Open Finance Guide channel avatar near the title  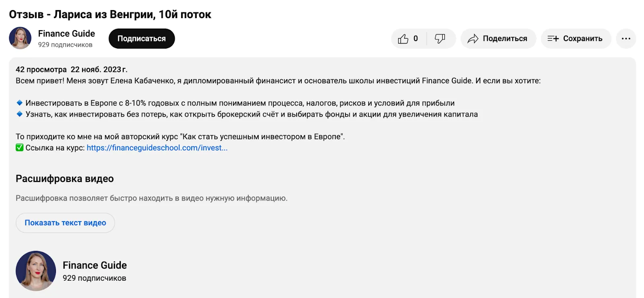pyautogui.click(x=20, y=38)
